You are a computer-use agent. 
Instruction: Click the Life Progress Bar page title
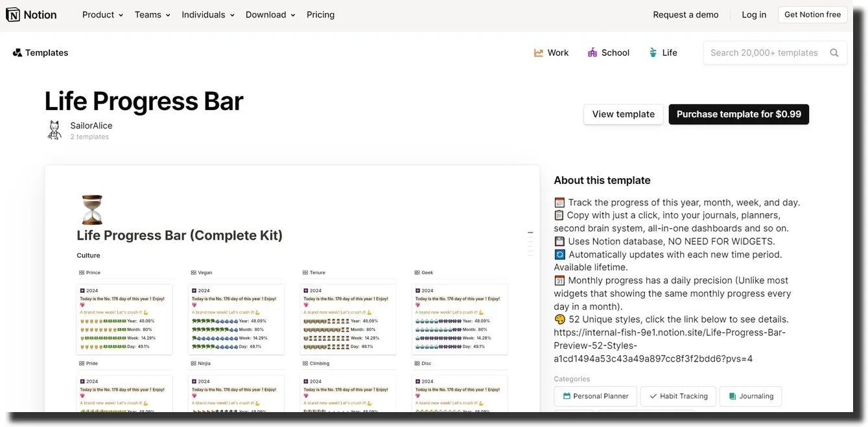click(144, 101)
